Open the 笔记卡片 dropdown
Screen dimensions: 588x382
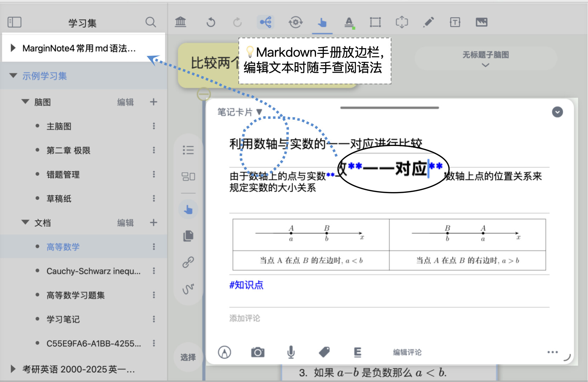pos(240,112)
